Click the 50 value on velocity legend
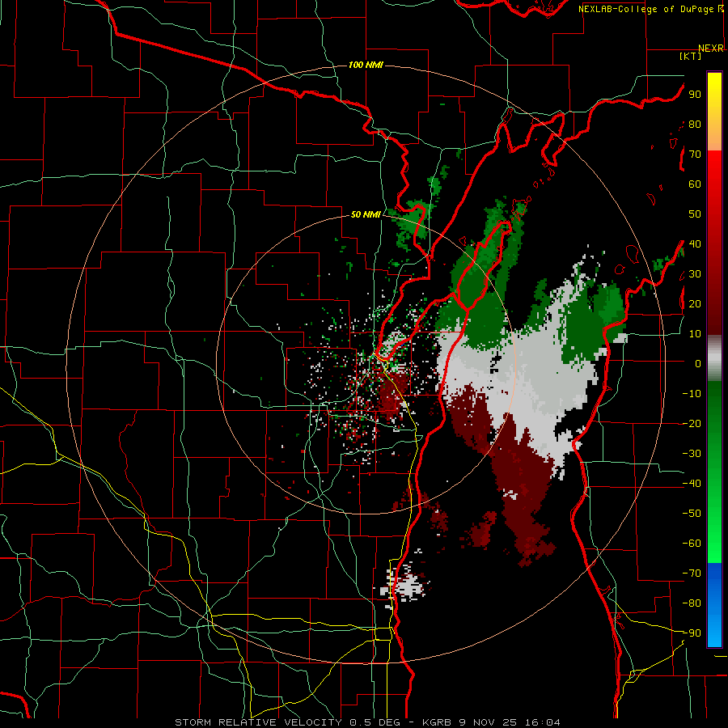The width and height of the screenshot is (728, 728). (695, 214)
